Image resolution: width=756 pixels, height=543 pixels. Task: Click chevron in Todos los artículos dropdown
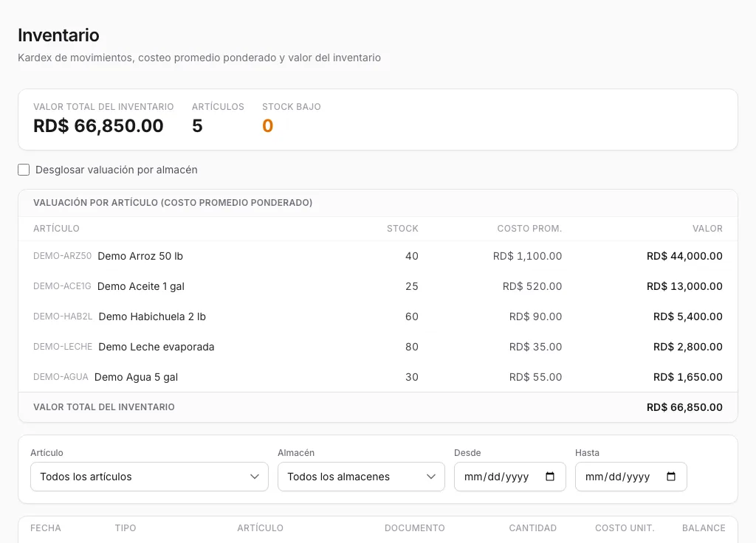point(255,477)
